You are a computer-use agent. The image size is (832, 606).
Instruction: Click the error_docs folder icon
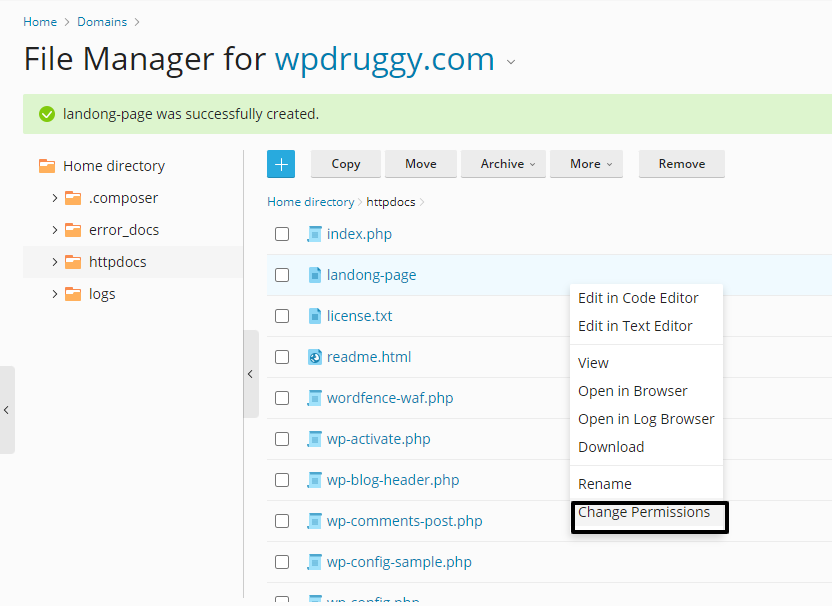click(72, 230)
